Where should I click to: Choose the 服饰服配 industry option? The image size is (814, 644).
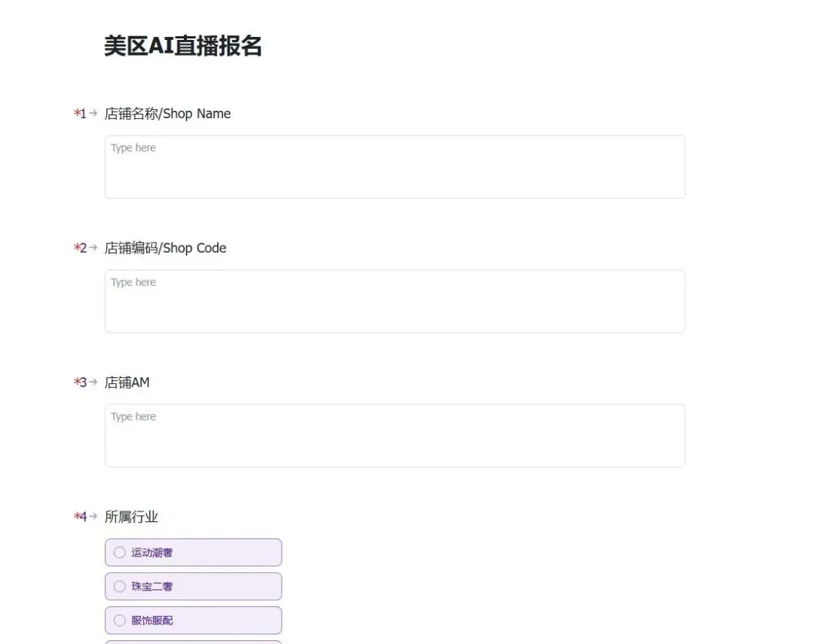click(x=193, y=620)
